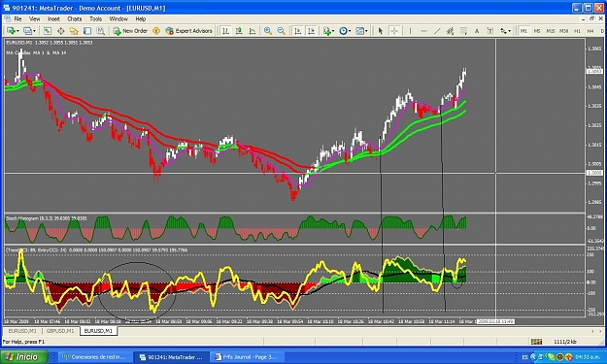
Task: Click the 1.3053 current price label
Action: coord(594,71)
